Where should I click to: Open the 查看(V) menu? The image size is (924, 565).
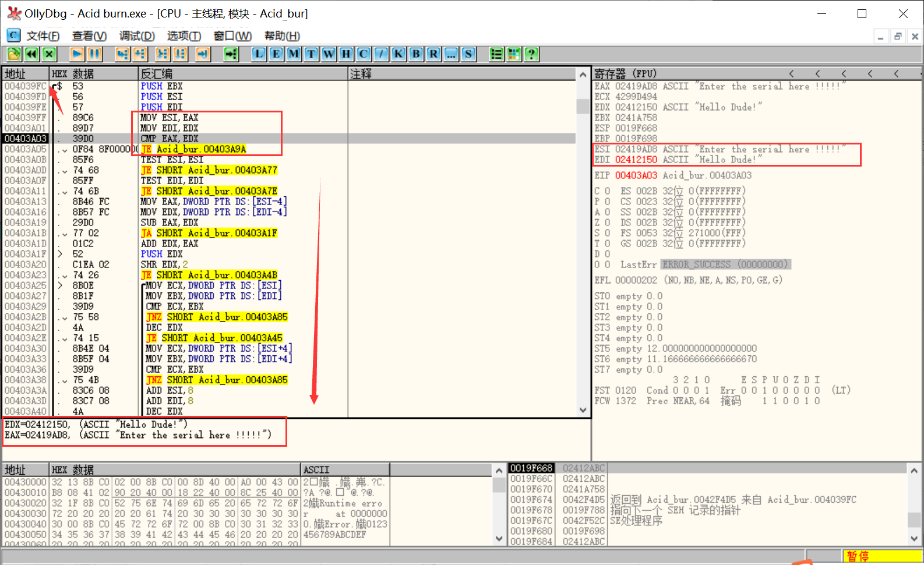89,36
